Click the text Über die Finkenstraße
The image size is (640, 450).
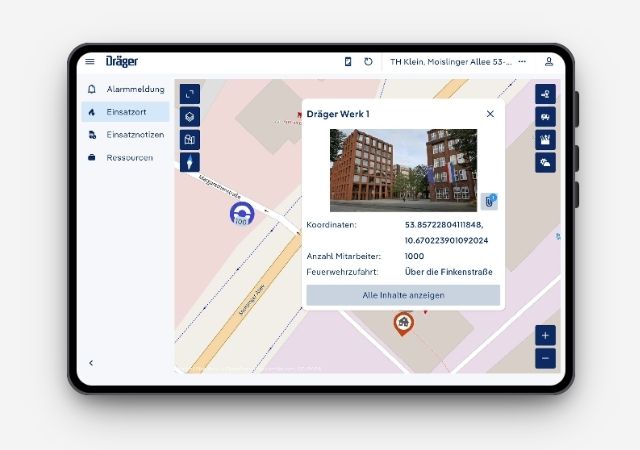tap(449, 272)
